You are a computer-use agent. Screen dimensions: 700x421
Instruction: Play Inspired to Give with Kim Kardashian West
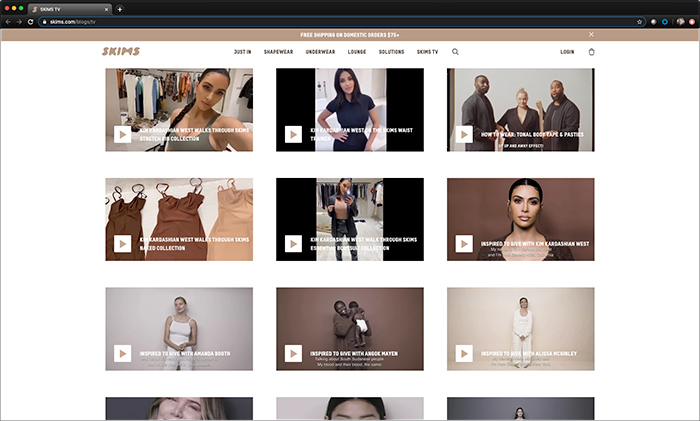click(464, 244)
